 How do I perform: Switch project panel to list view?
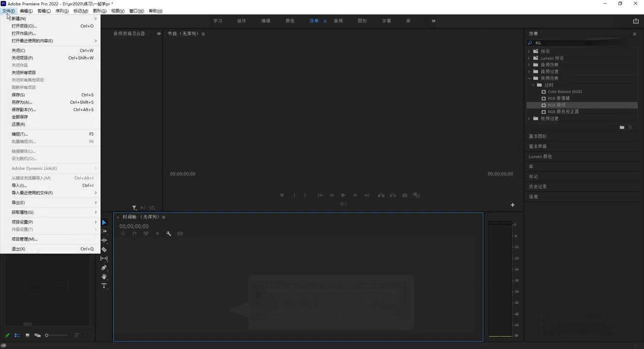[17, 335]
